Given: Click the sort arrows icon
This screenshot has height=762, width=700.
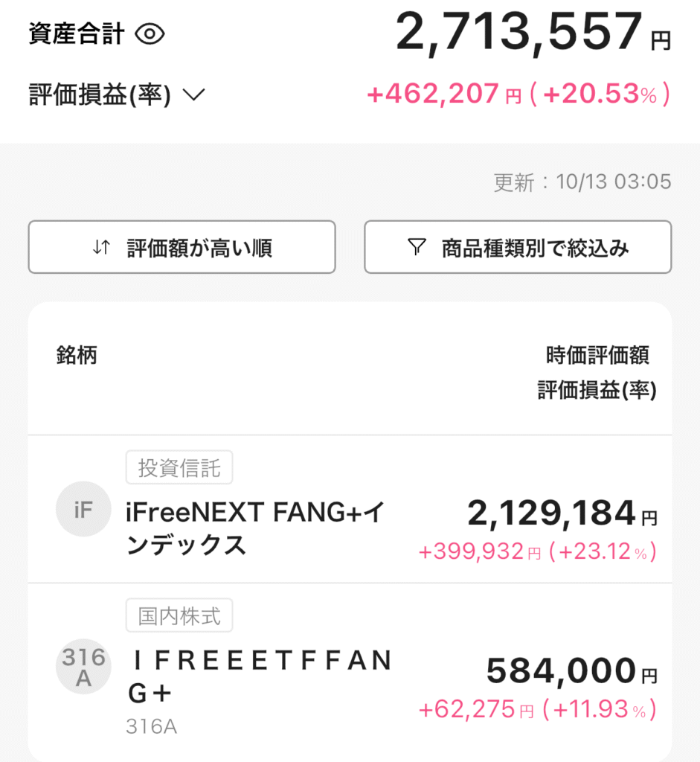Looking at the screenshot, I should (101, 248).
